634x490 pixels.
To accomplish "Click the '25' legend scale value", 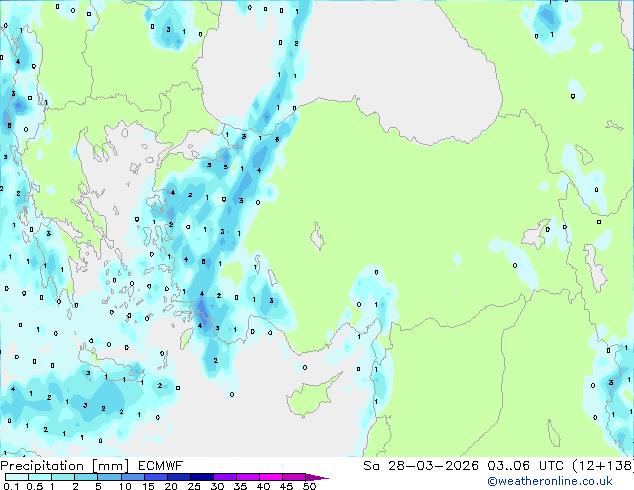I will [x=194, y=486].
